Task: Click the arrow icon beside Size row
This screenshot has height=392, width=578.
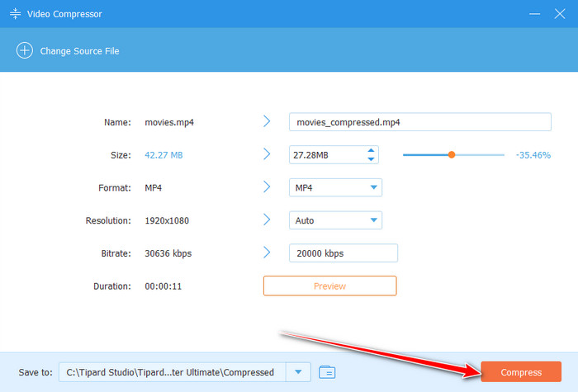Action: coord(267,154)
